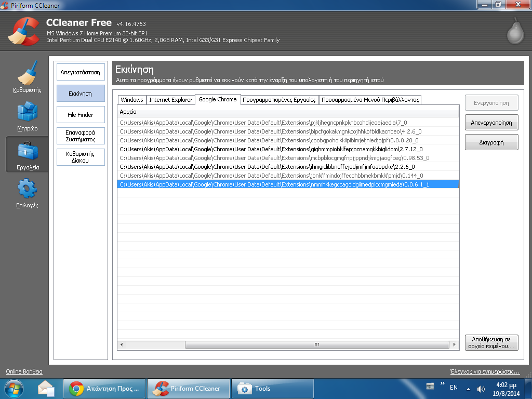Open the Καθαριστής cleaner section
Viewport: 532px width, 399px height.
(x=27, y=77)
